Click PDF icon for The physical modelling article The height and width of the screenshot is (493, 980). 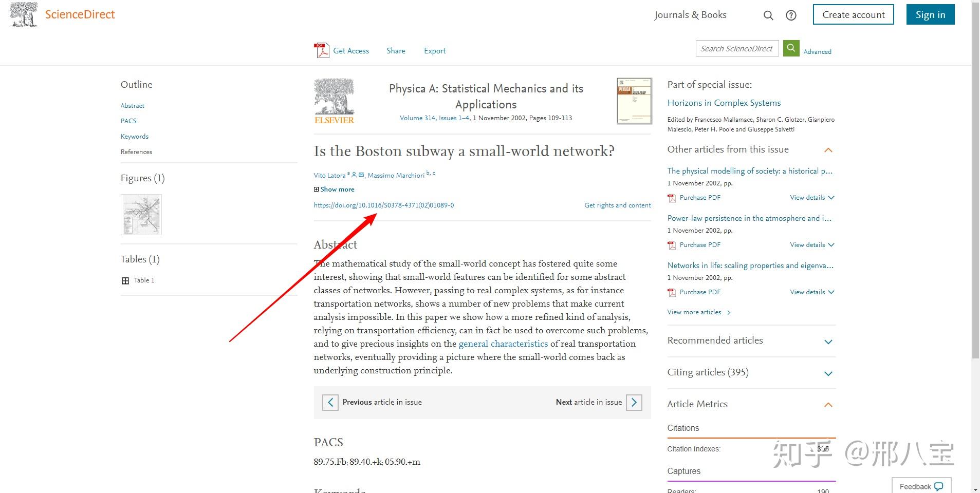point(672,198)
